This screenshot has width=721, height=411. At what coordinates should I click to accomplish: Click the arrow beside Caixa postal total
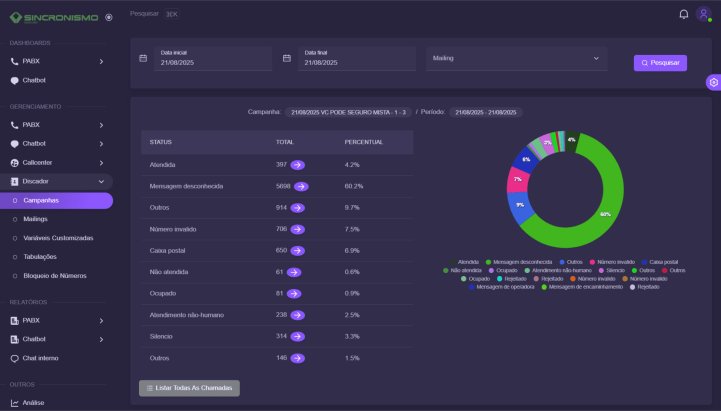(297, 250)
